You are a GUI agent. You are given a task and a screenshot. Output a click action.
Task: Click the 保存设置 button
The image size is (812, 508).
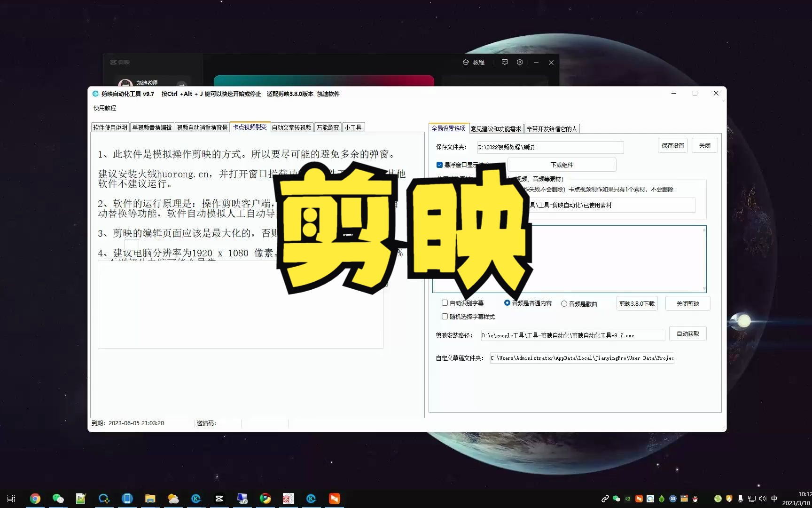pos(673,146)
